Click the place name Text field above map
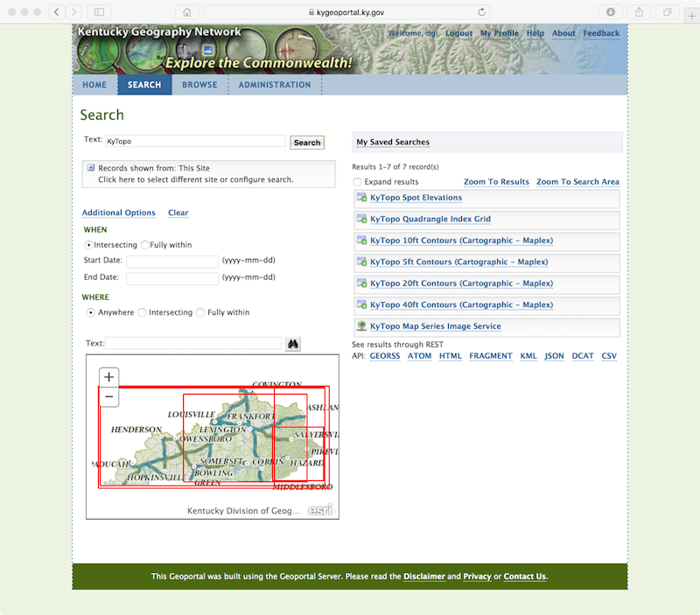This screenshot has width=700, height=615. pos(193,343)
